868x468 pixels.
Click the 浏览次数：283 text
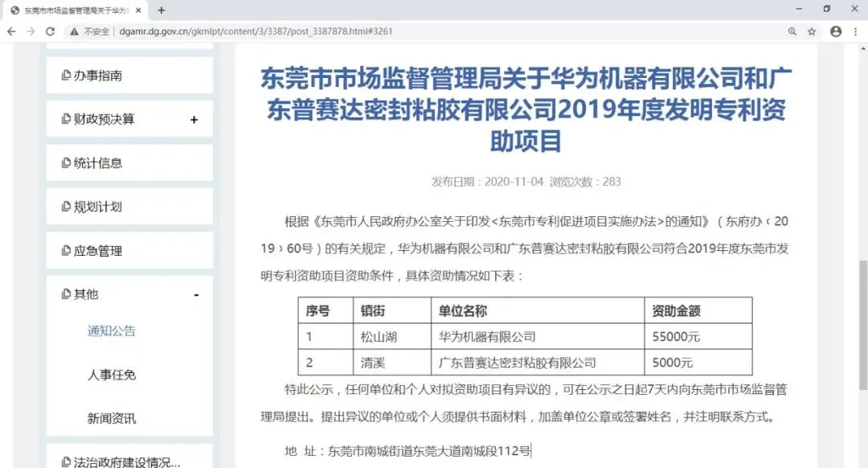[585, 182]
